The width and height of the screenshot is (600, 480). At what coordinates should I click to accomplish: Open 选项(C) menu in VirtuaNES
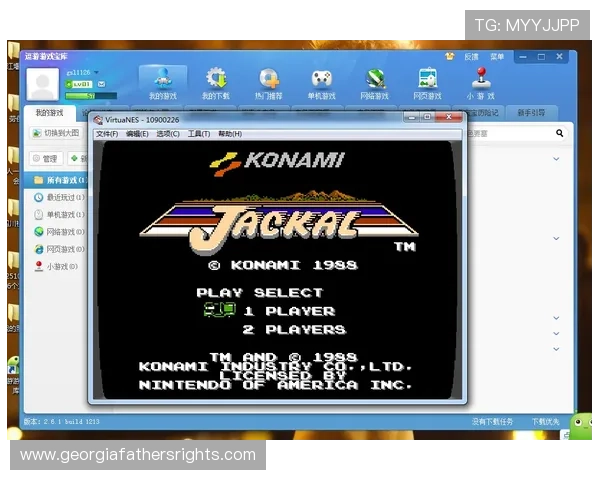168,134
